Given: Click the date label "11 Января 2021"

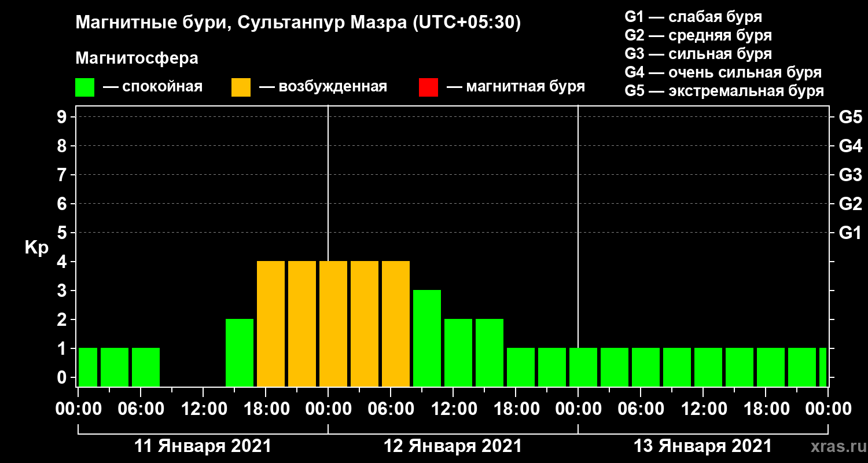Looking at the screenshot, I should point(203,446).
